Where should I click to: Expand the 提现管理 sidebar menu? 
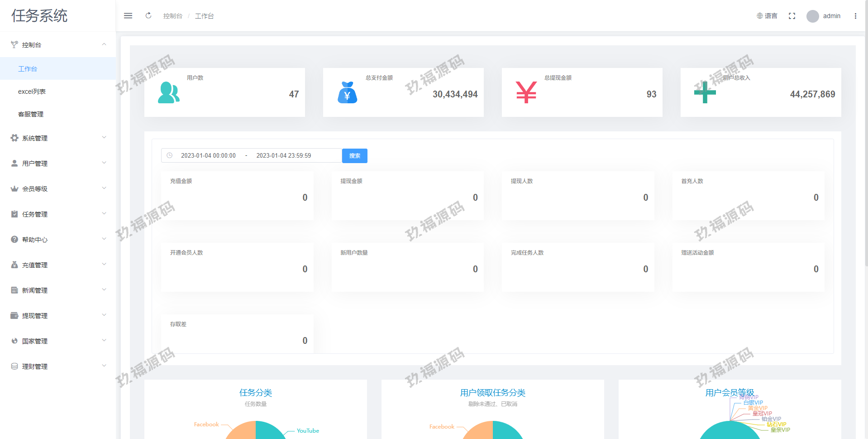coord(58,315)
